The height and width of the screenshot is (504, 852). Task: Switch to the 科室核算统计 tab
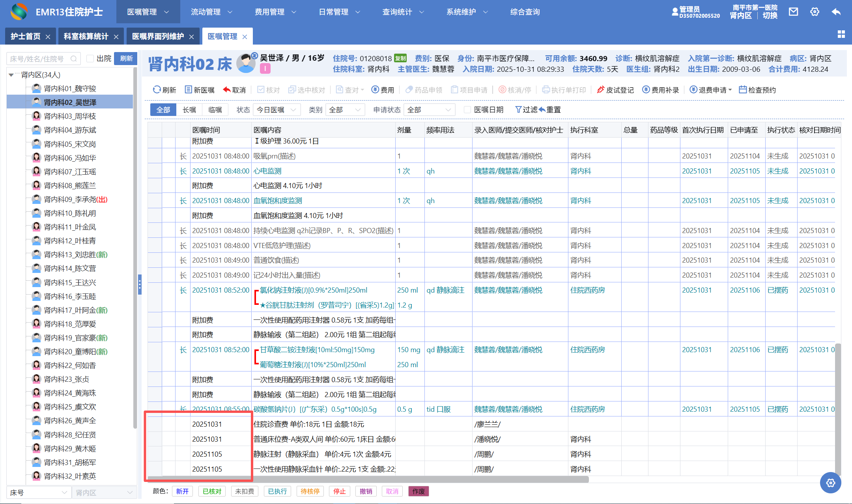point(86,36)
